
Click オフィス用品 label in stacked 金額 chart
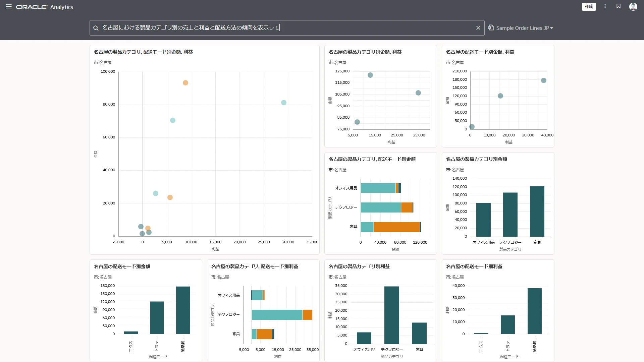[346, 188]
